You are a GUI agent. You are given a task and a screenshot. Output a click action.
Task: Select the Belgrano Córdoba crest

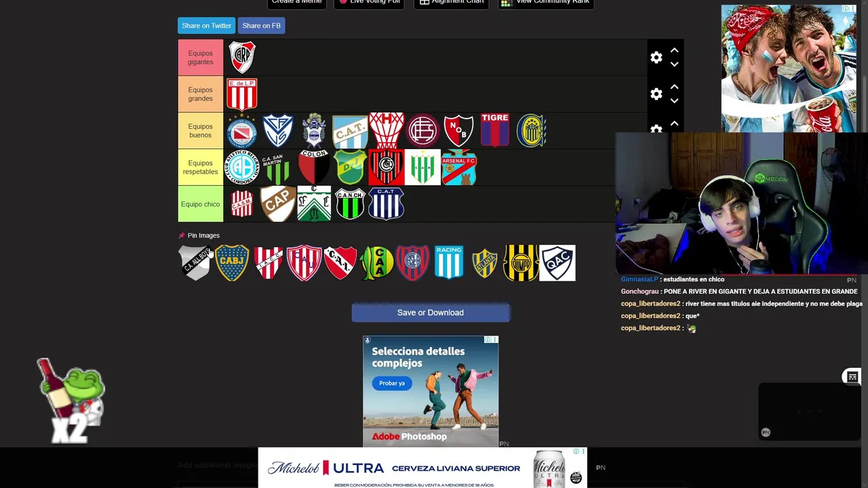(x=242, y=167)
